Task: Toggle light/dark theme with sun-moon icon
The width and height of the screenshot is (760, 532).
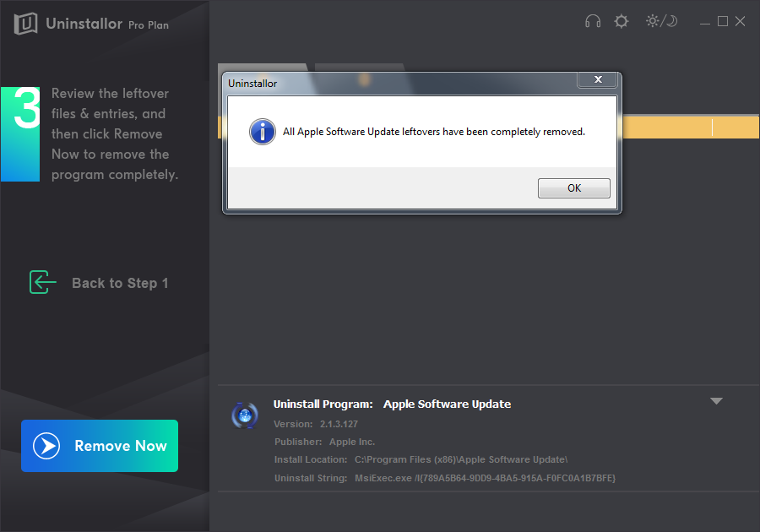Action: click(x=661, y=21)
